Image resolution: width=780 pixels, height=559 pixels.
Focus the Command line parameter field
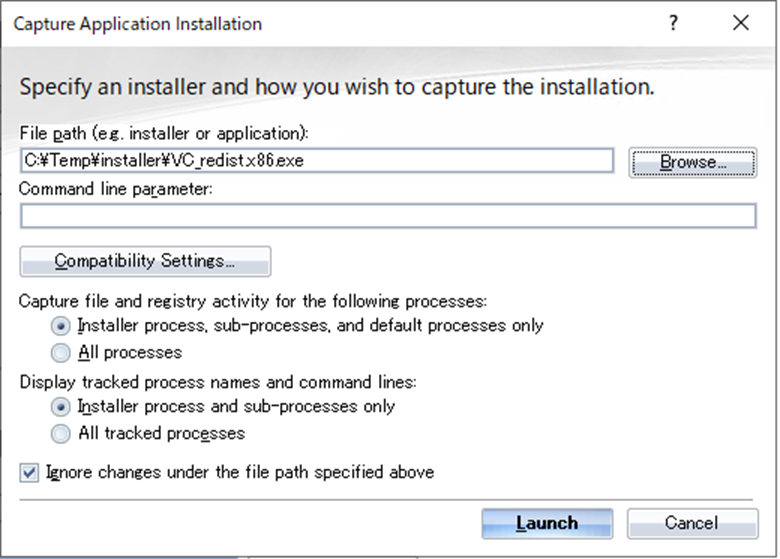(x=388, y=216)
